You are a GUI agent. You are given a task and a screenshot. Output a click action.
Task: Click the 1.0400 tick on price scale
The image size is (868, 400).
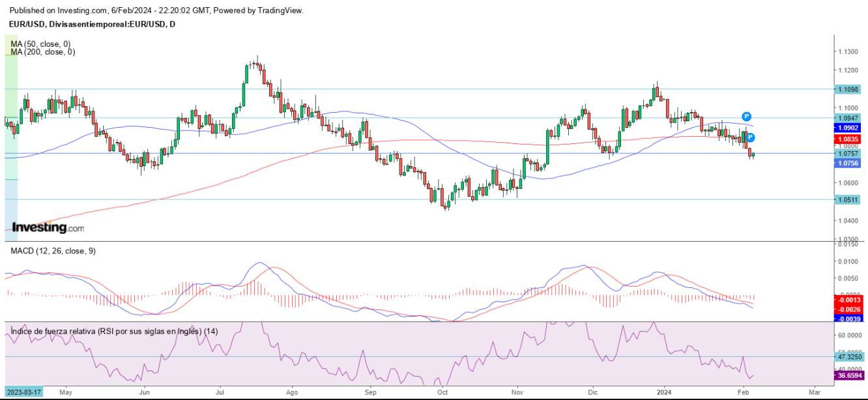849,221
